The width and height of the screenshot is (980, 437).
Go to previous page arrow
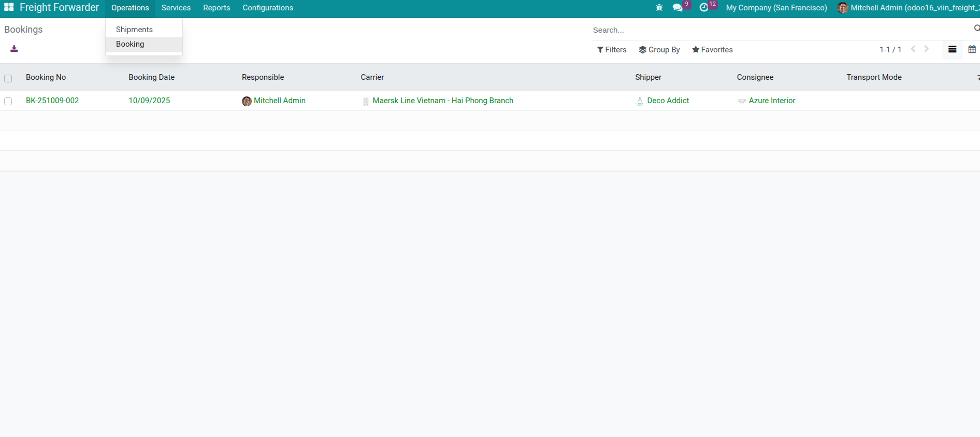click(913, 49)
